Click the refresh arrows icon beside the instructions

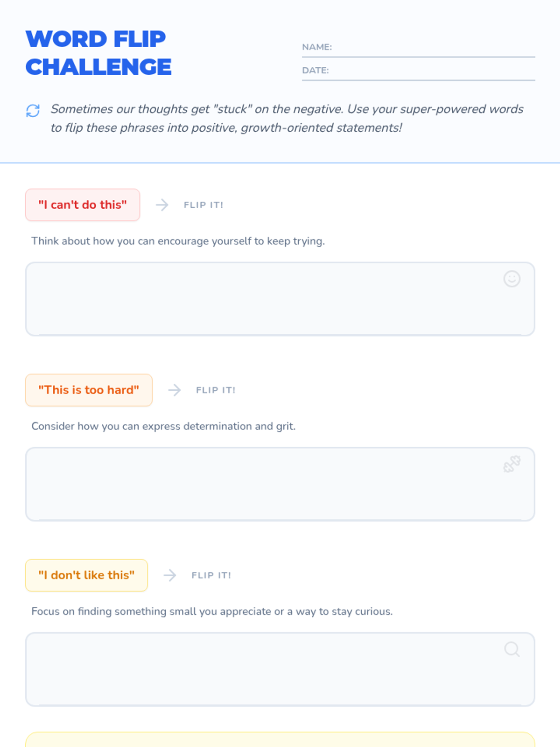(x=33, y=111)
